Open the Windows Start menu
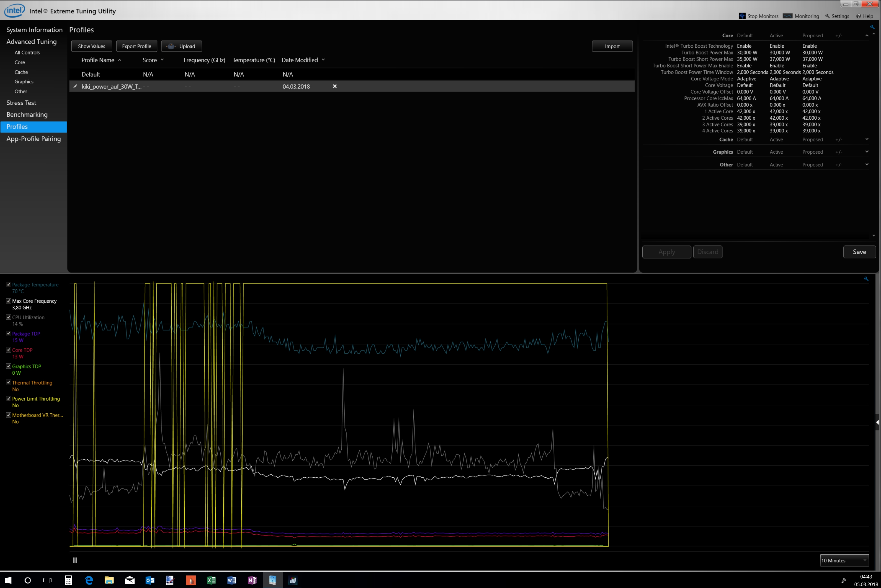 pos(8,580)
